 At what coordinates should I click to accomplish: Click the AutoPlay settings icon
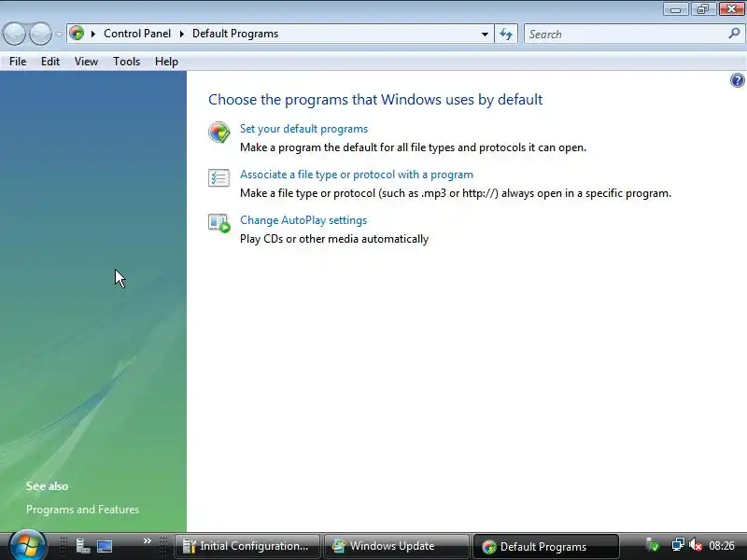tap(219, 223)
